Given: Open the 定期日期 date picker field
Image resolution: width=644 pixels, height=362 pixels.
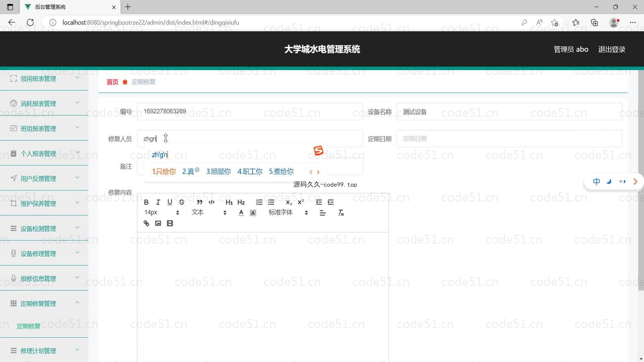Looking at the screenshot, I should (509, 139).
